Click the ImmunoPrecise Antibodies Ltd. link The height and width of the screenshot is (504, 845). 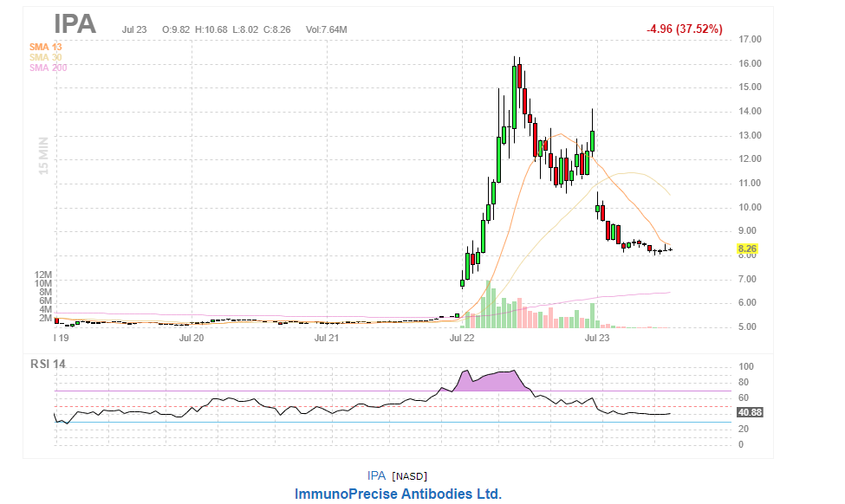(x=398, y=494)
